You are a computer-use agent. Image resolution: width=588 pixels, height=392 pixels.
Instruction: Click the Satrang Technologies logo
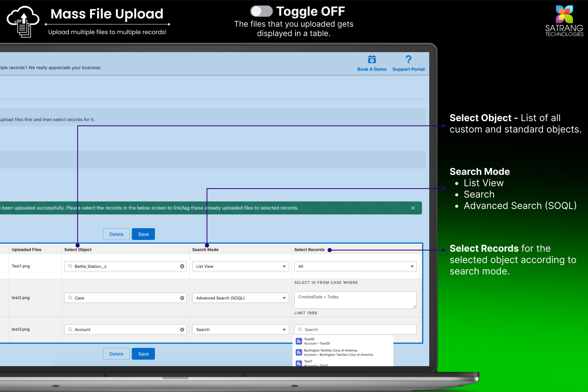pyautogui.click(x=564, y=21)
